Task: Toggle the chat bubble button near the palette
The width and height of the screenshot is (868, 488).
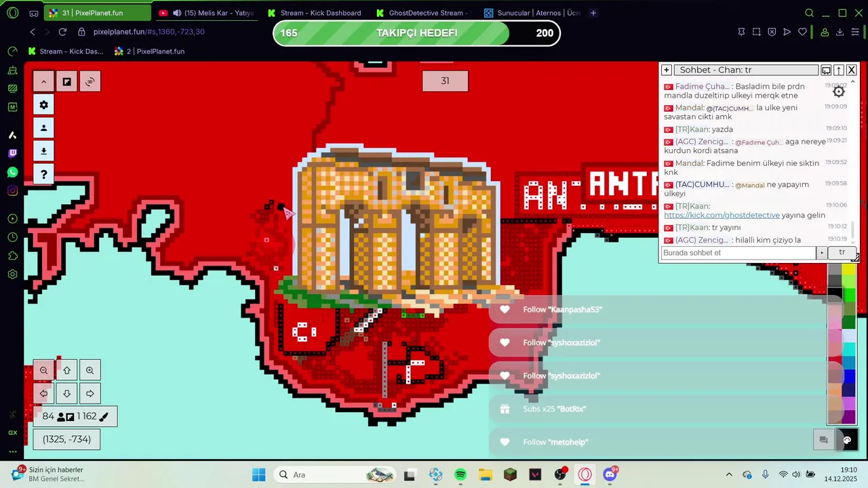Action: (823, 440)
